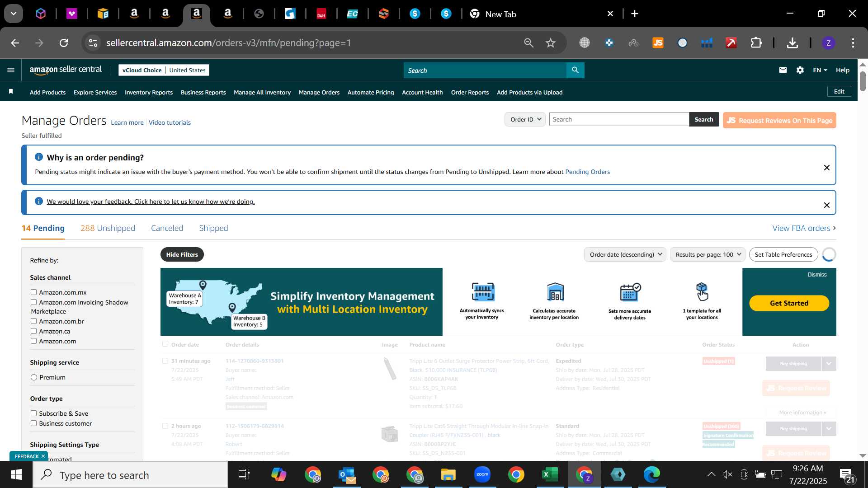
Task: Check the Amazon.com.br sales channel
Action: pos(33,321)
